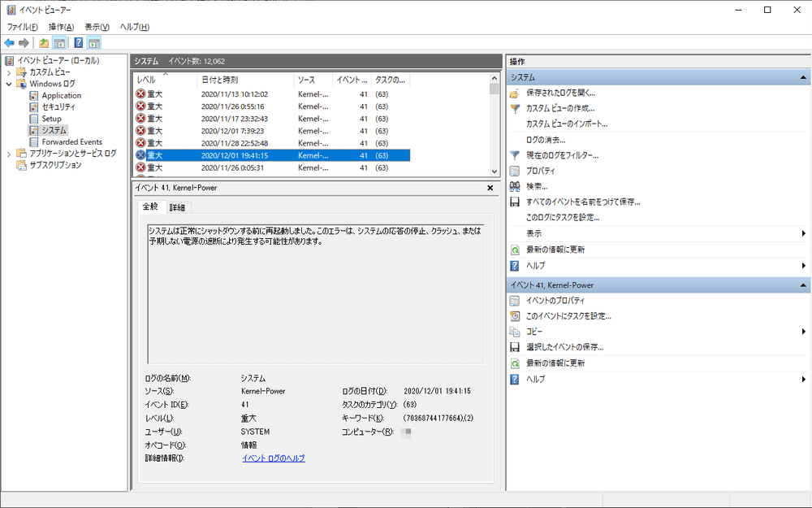The height and width of the screenshot is (508, 812).
Task: Refresh via 最新の情報に更新 under イベント 41
Action: (x=555, y=363)
